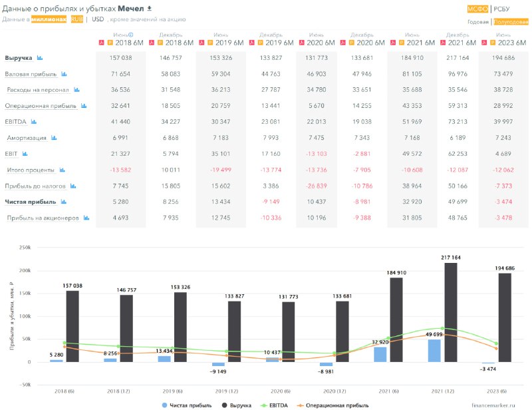The height and width of the screenshot is (410, 532).
Task: Switch currency to USD
Action: [x=98, y=19]
